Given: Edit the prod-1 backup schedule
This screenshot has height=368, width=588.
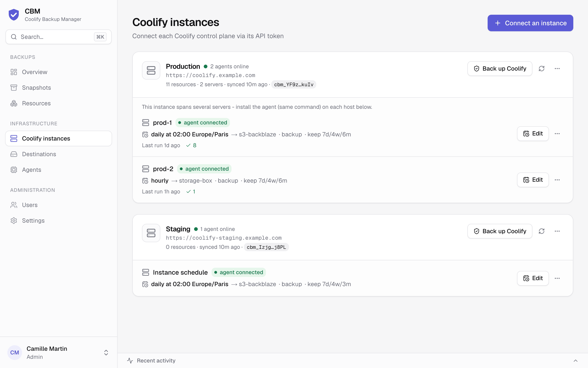Looking at the screenshot, I should [533, 134].
